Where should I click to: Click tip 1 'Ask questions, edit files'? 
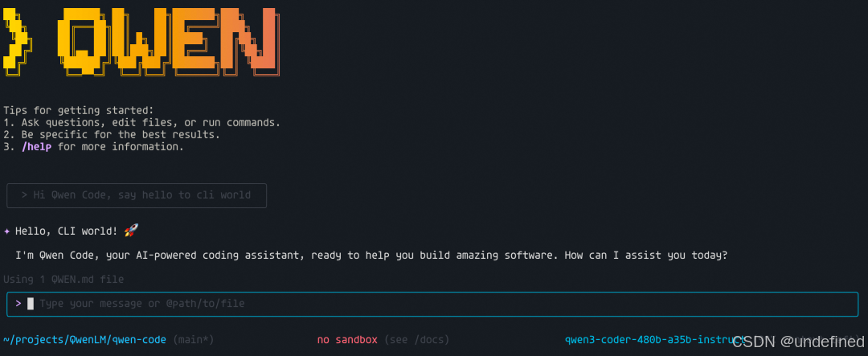(x=141, y=122)
